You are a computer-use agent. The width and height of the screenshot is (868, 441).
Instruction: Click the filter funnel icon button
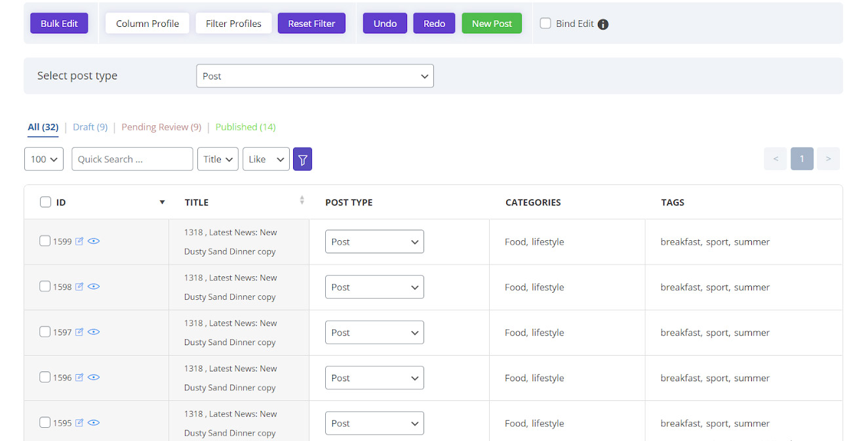(302, 159)
